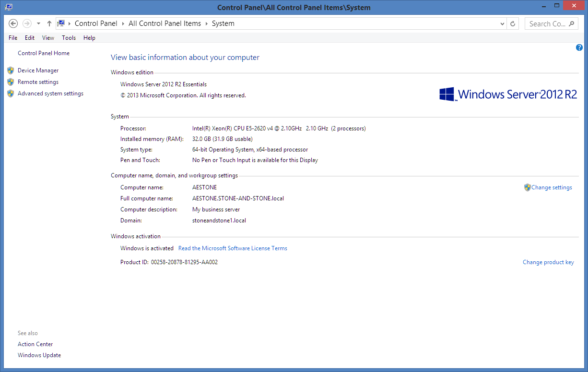Click shield icon beside Advanced system settings
The image size is (588, 372).
tap(11, 93)
